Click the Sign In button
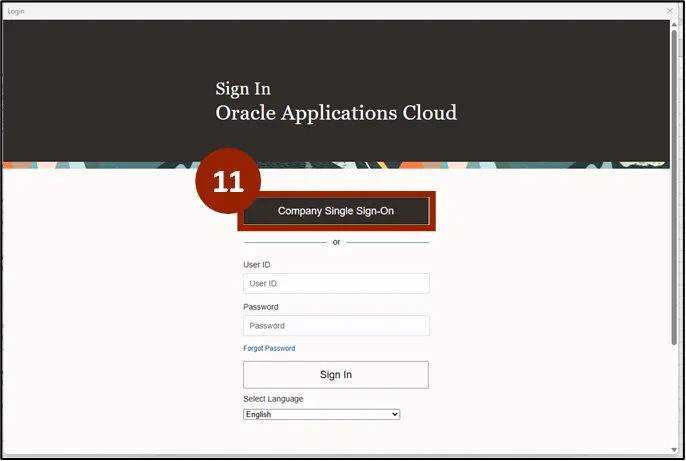 336,375
